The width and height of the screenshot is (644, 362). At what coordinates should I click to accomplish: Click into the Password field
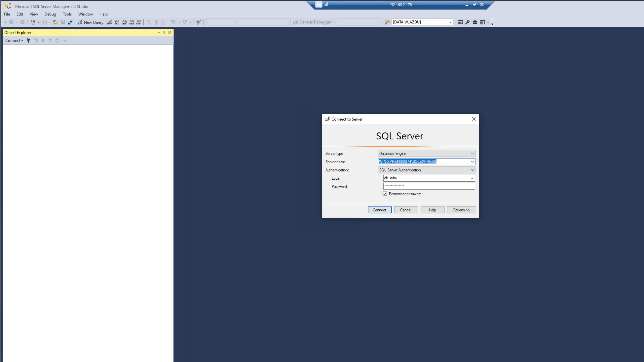tap(429, 187)
